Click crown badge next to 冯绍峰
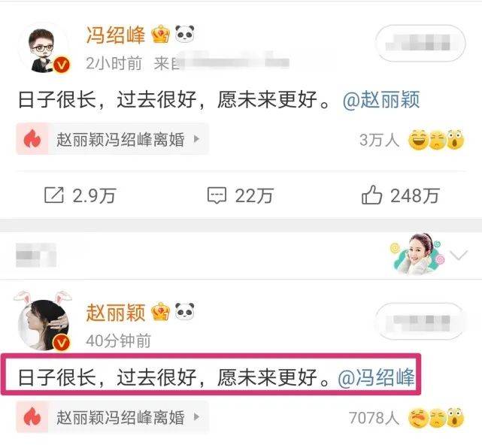The height and width of the screenshot is (448, 482). [x=161, y=34]
